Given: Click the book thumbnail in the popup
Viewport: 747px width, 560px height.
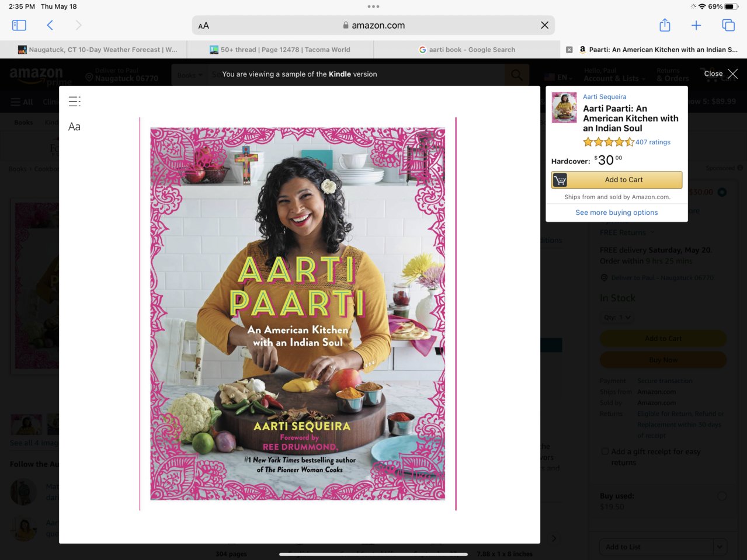Looking at the screenshot, I should [564, 107].
